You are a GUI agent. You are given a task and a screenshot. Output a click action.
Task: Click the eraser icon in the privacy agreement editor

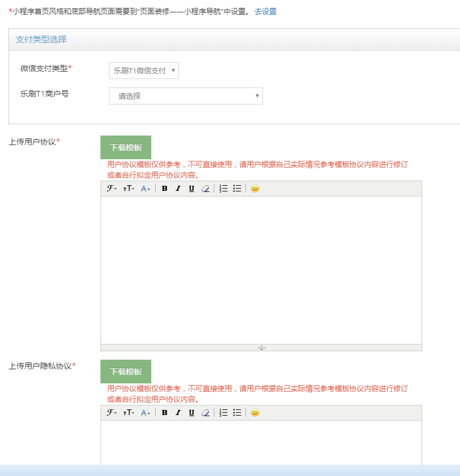coord(205,413)
